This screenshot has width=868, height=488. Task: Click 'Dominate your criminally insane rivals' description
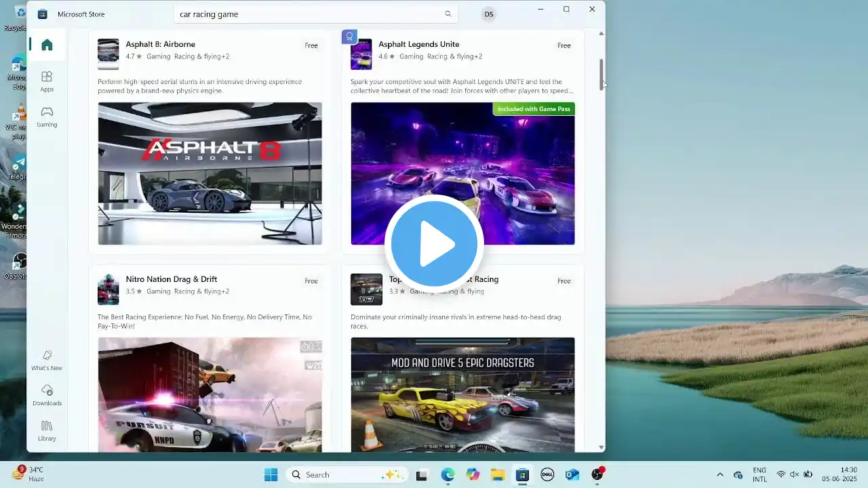[x=456, y=321]
